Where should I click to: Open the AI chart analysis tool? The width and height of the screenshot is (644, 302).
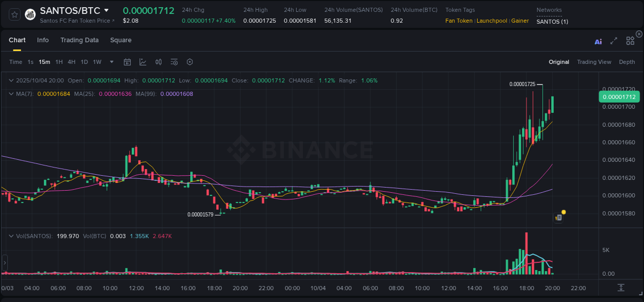598,42
